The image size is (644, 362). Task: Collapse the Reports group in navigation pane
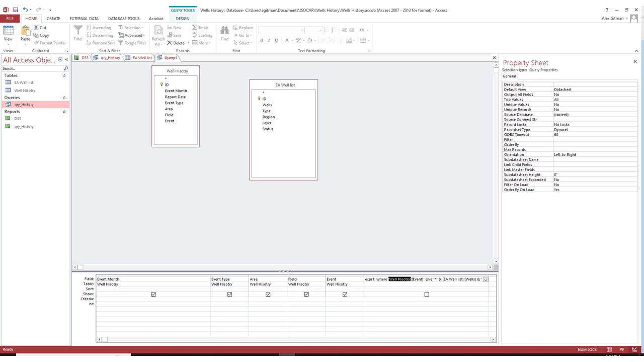64,112
